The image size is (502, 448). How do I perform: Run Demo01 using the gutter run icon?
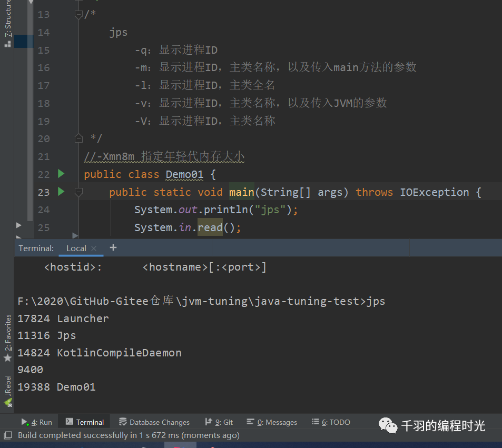point(61,174)
